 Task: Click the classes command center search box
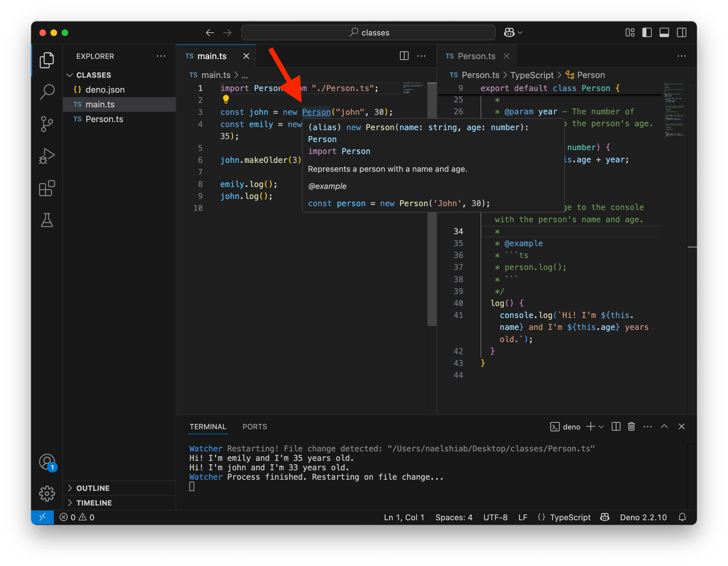368,32
